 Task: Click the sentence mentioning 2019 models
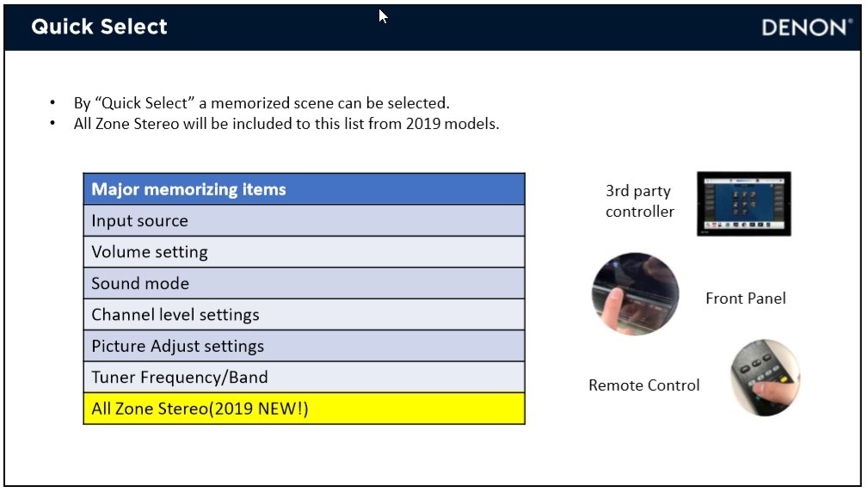(286, 123)
